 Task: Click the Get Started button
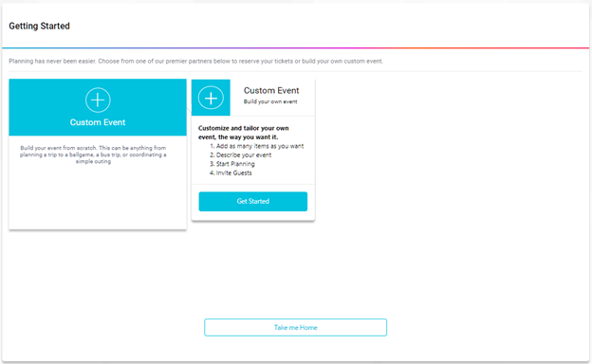(x=253, y=201)
